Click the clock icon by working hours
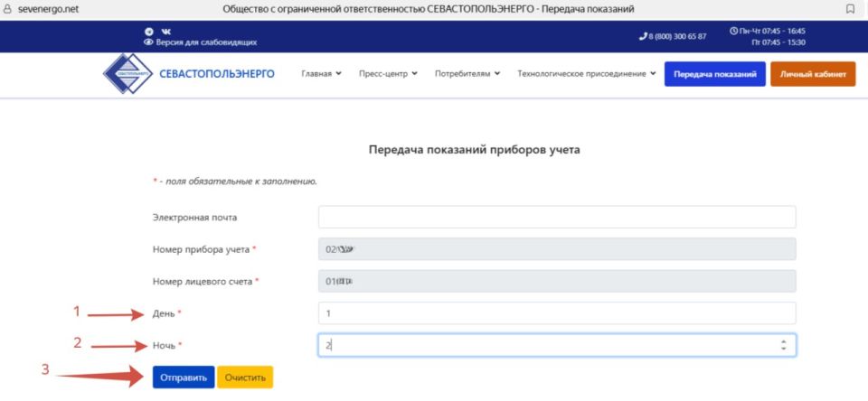This screenshot has height=401, width=868. coord(733,31)
